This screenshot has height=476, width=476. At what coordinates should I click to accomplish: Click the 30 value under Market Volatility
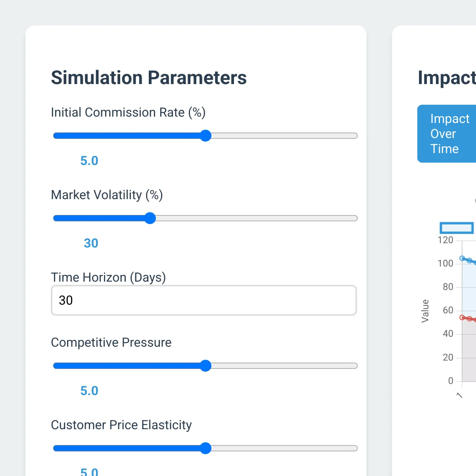[x=91, y=243]
